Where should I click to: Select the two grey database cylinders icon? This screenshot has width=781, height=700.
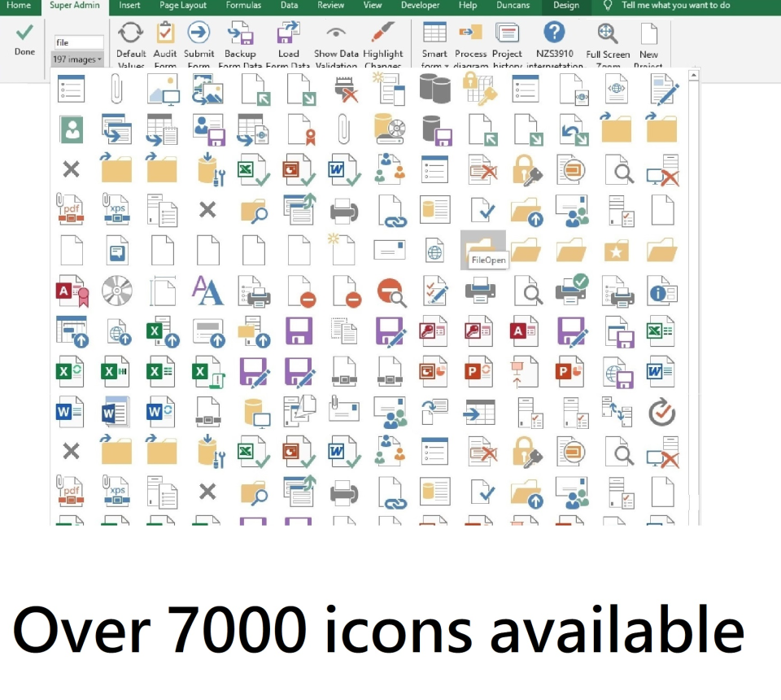434,89
